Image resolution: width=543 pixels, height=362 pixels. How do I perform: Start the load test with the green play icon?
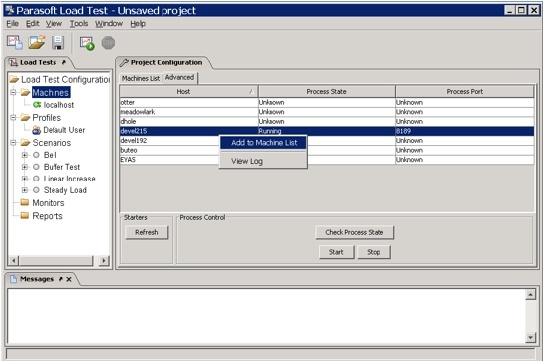coord(87,43)
